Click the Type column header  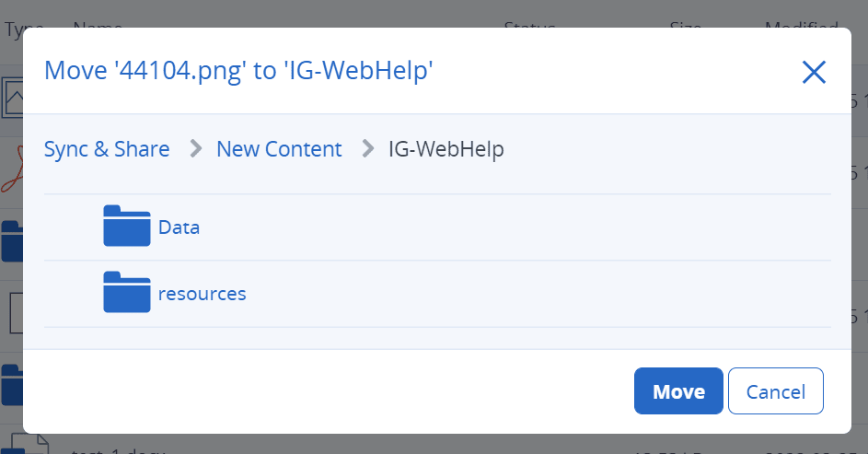[18, 26]
